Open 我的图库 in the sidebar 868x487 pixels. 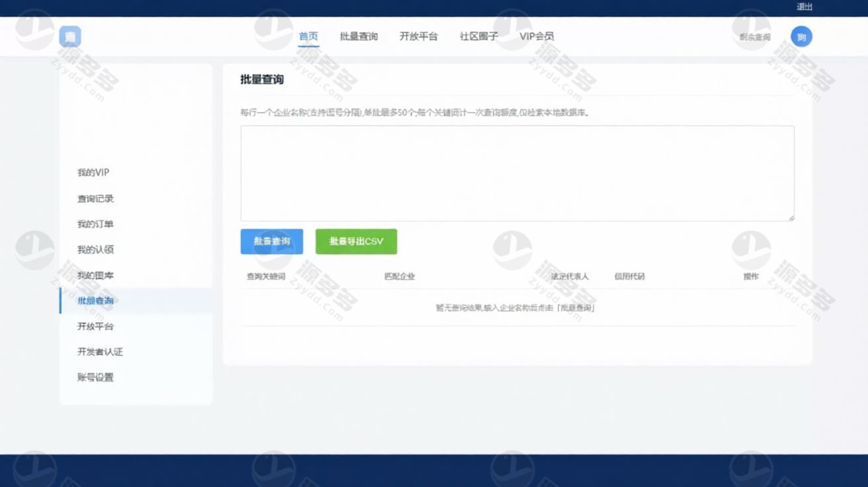(x=95, y=275)
